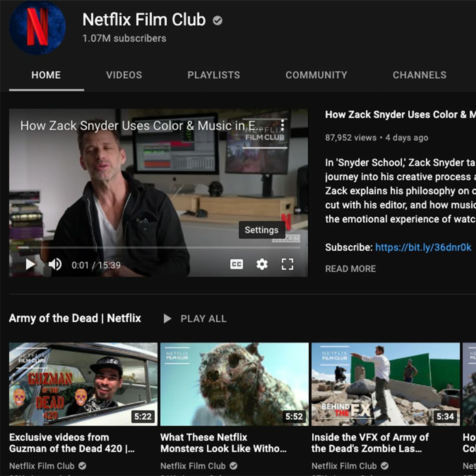The image size is (476, 476).
Task: Click the 5:22 duration badge on the Guzman thumbnail
Action: pos(143,416)
